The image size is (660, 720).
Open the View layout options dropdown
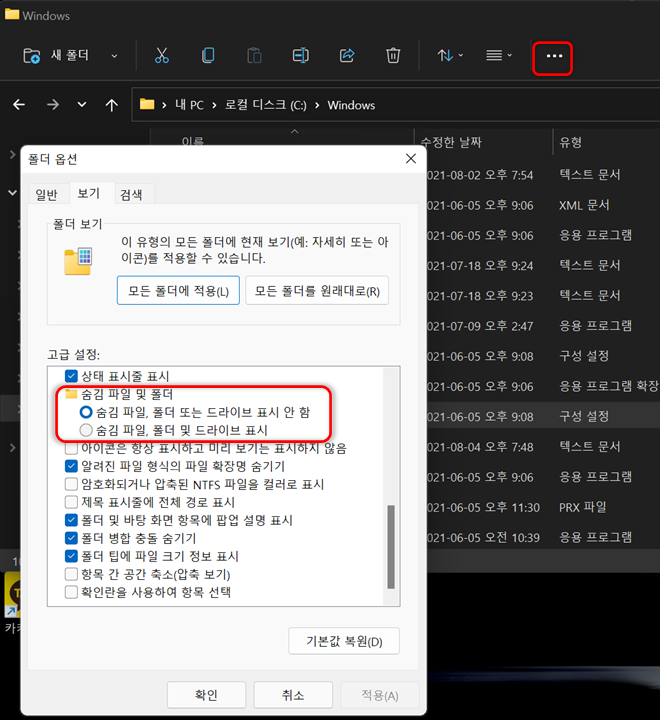click(499, 56)
